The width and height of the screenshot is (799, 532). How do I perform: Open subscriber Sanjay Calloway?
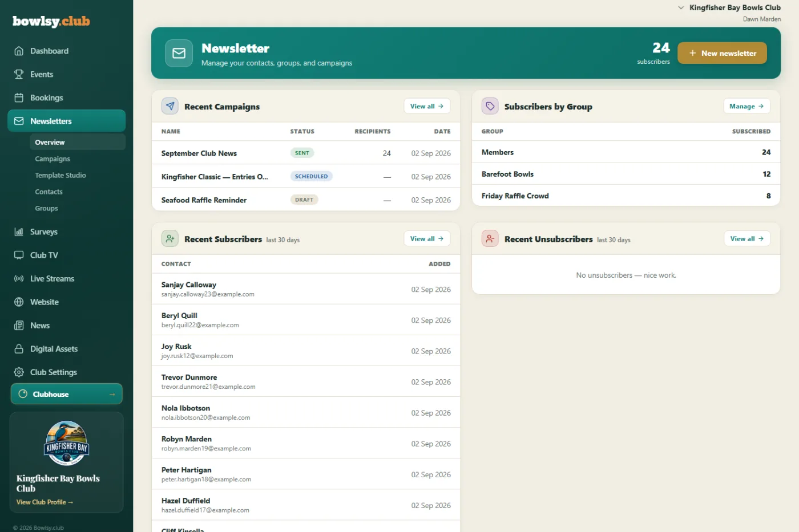click(x=306, y=289)
